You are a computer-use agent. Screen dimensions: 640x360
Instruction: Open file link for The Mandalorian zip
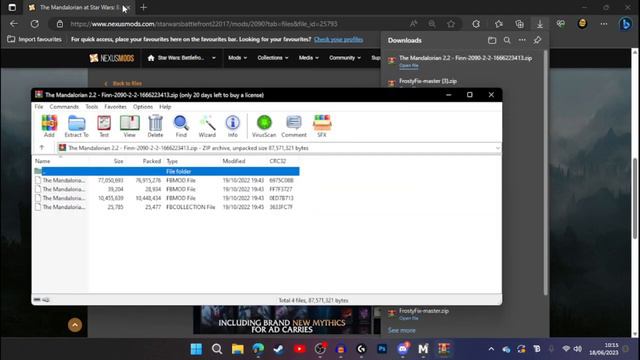coord(409,66)
